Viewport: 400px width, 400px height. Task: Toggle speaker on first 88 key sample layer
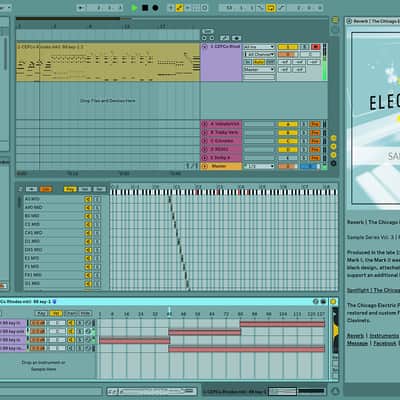(71, 323)
